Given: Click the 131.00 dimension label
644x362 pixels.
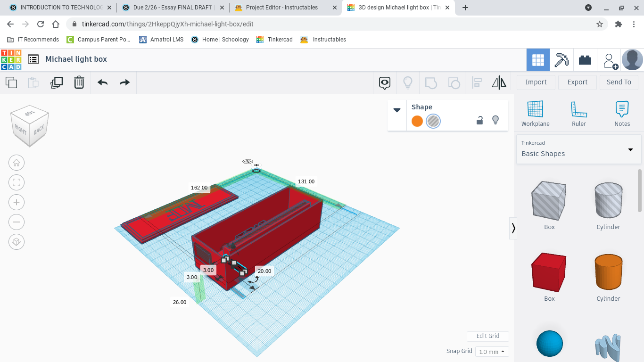Looking at the screenshot, I should click(306, 181).
